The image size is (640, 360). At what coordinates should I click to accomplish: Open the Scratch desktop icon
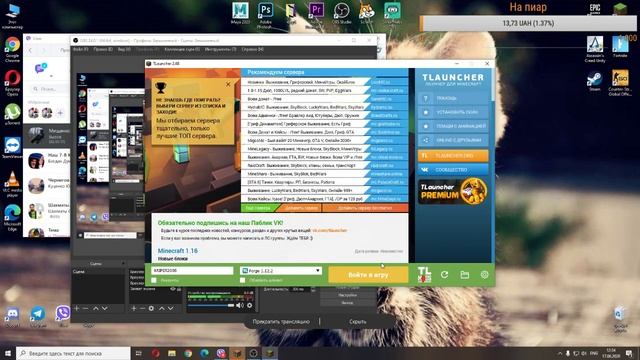367,13
